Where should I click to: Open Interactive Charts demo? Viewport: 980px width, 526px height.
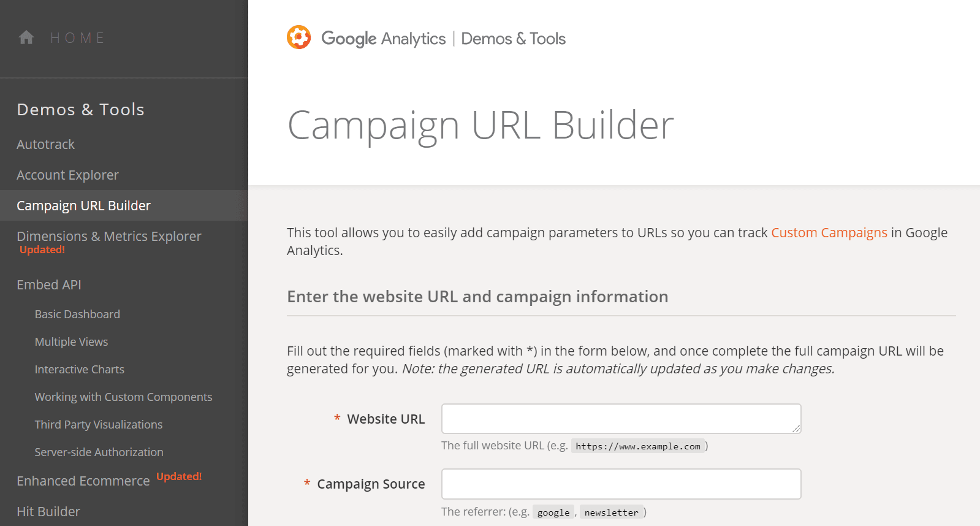point(79,370)
